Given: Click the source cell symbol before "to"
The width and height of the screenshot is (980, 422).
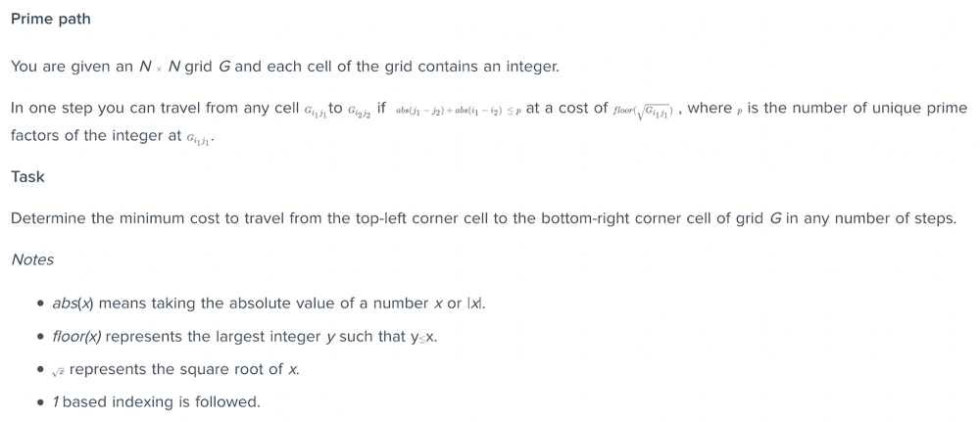Looking at the screenshot, I should tap(315, 111).
